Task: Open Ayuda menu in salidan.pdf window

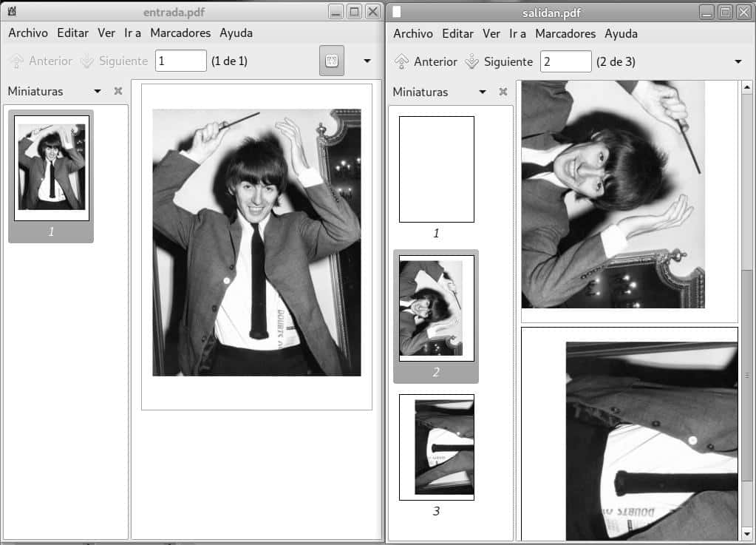Action: [x=621, y=34]
